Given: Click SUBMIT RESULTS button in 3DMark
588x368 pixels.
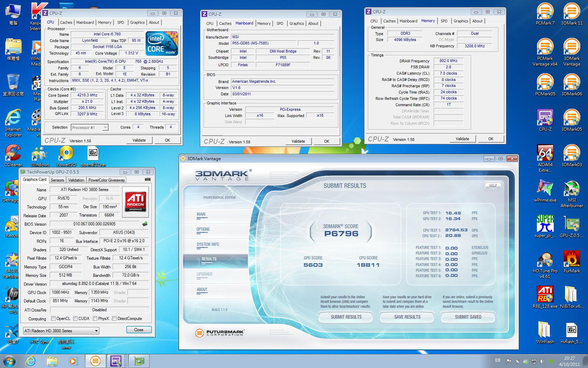Looking at the screenshot, I should point(346,317).
